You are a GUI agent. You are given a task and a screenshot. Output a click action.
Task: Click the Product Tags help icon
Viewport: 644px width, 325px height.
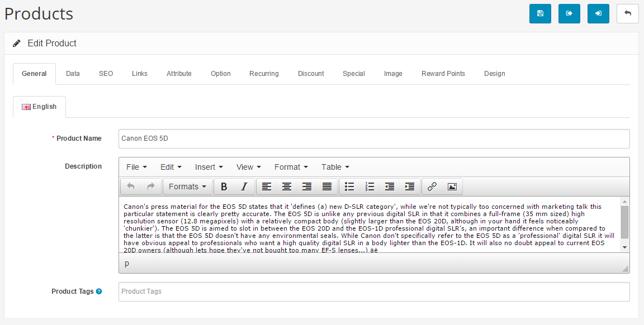coord(99,291)
